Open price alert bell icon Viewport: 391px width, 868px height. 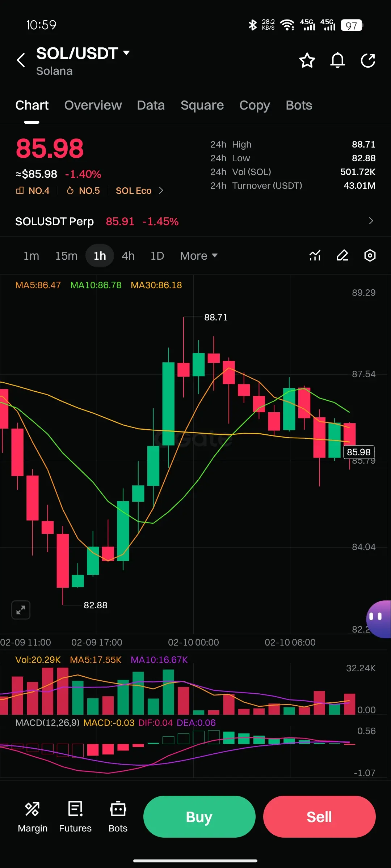point(337,60)
